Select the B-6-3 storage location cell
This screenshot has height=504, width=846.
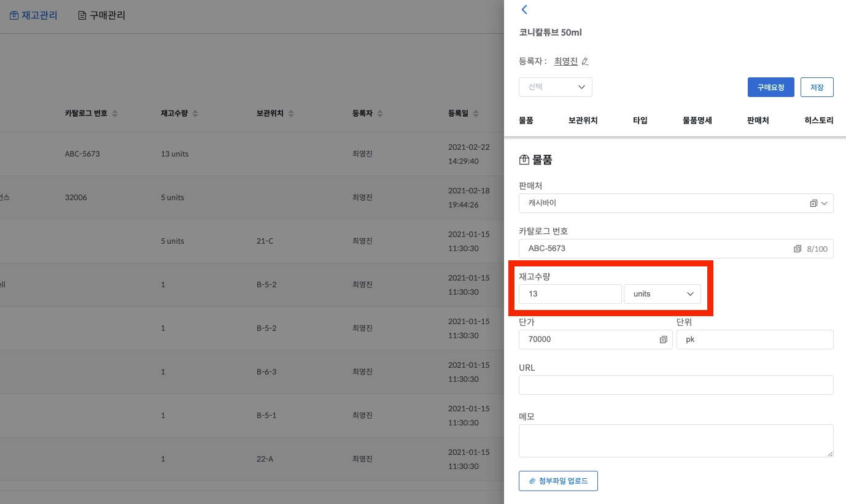pos(266,372)
